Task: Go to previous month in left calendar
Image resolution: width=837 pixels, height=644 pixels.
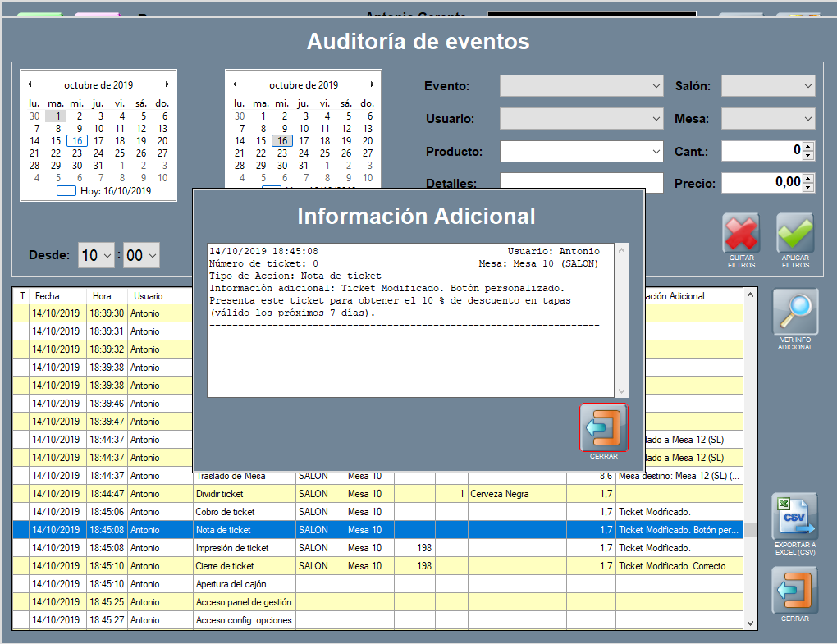Action: [x=30, y=84]
